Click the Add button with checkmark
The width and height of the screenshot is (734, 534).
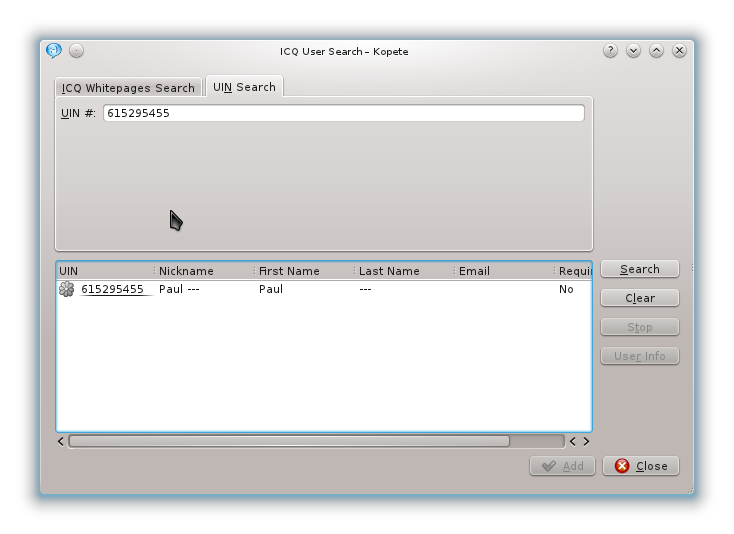click(562, 466)
